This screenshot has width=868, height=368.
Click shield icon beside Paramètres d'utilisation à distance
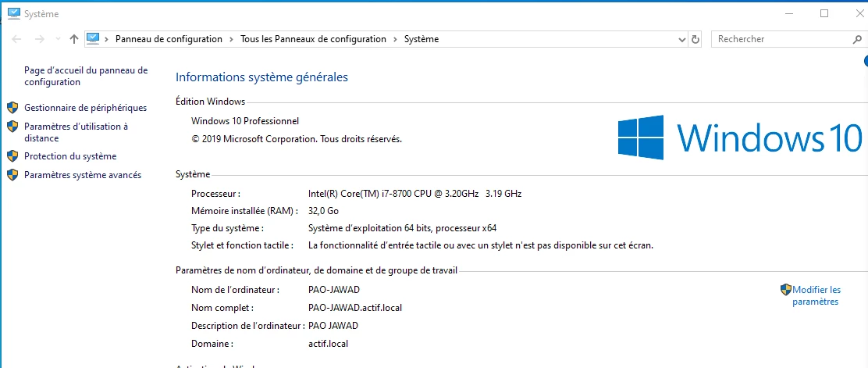[12, 127]
